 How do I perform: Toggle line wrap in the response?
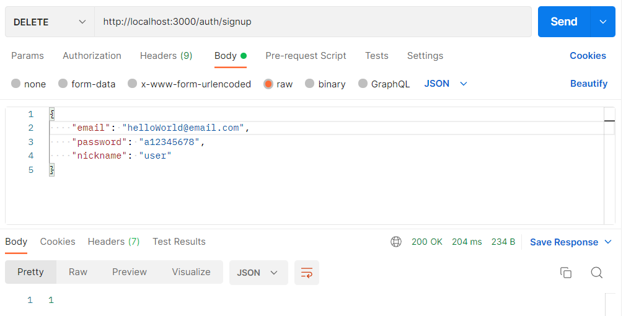point(307,273)
